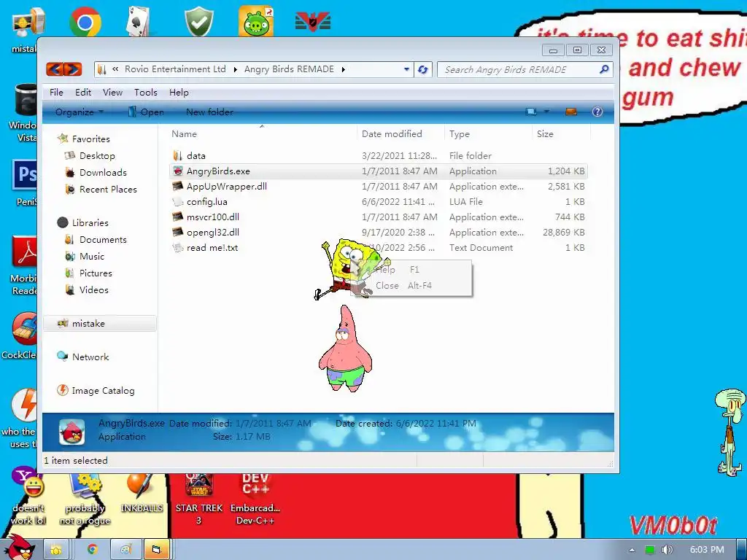
Task: Open the Help menu in menu bar
Action: pyautogui.click(x=179, y=93)
